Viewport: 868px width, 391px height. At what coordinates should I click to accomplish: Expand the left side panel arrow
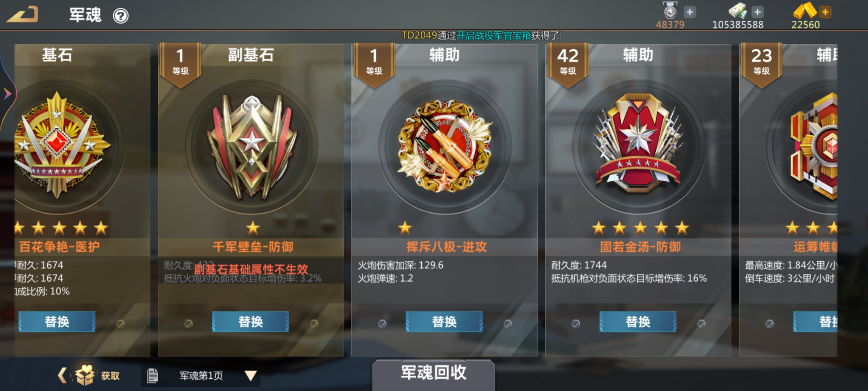tap(7, 94)
